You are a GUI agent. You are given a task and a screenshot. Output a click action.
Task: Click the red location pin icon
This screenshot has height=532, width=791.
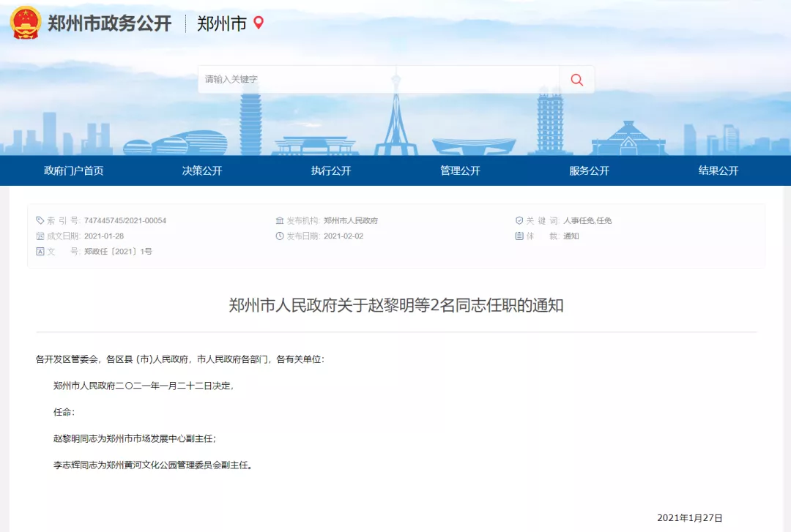click(258, 23)
